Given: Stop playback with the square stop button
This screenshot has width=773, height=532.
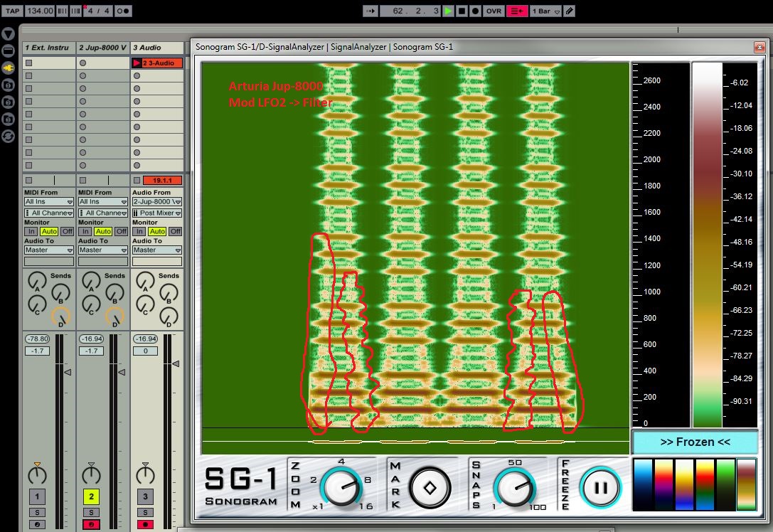Looking at the screenshot, I should (x=462, y=11).
